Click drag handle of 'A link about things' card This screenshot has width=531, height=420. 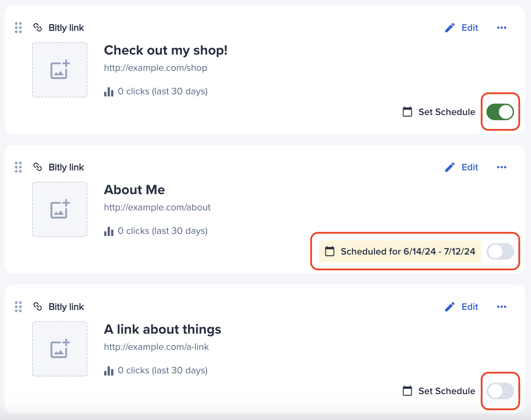click(18, 307)
